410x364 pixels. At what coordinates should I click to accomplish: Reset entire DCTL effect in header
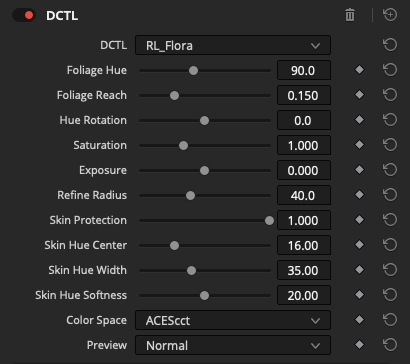click(390, 15)
